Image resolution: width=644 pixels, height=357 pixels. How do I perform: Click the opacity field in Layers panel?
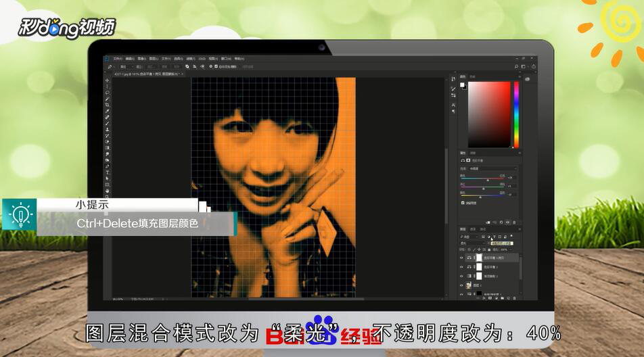tap(503, 249)
